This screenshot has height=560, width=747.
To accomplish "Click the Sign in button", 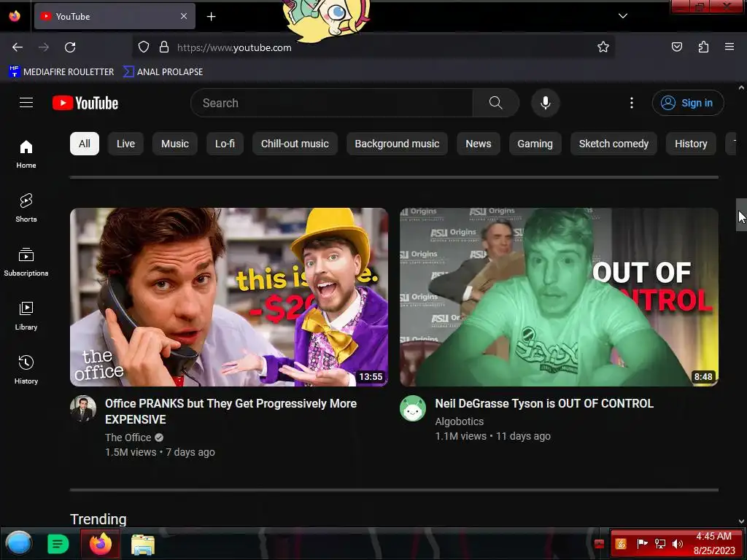I will [687, 103].
